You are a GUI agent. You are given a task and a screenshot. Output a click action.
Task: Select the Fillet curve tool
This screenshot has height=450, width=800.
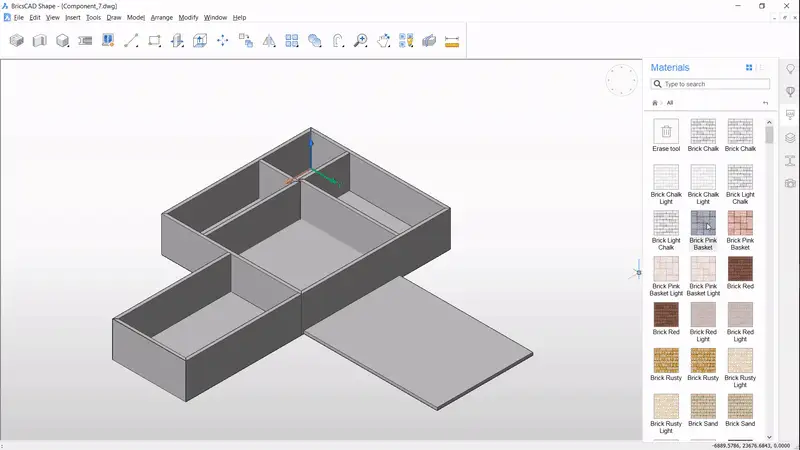338,40
